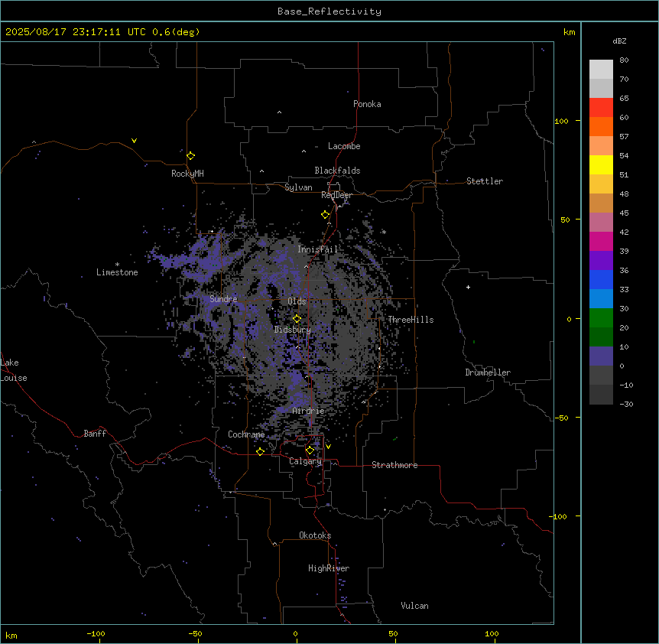
Task: Click the ThreeHills city label
Action: tap(411, 320)
